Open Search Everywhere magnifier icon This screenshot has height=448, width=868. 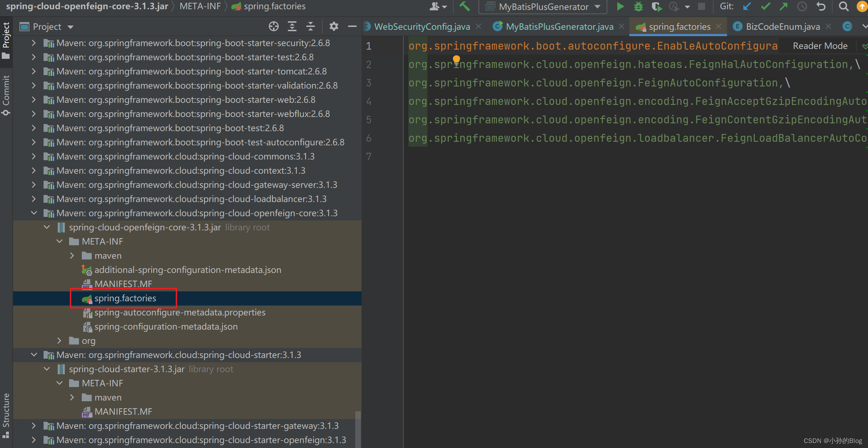point(844,6)
